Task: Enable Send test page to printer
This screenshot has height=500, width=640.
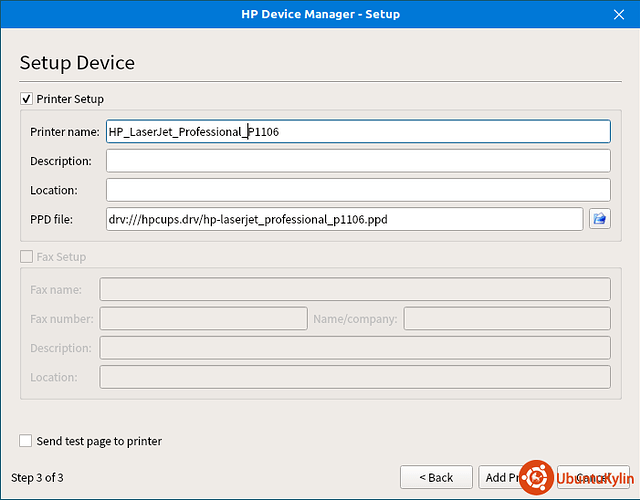Action: (x=26, y=441)
